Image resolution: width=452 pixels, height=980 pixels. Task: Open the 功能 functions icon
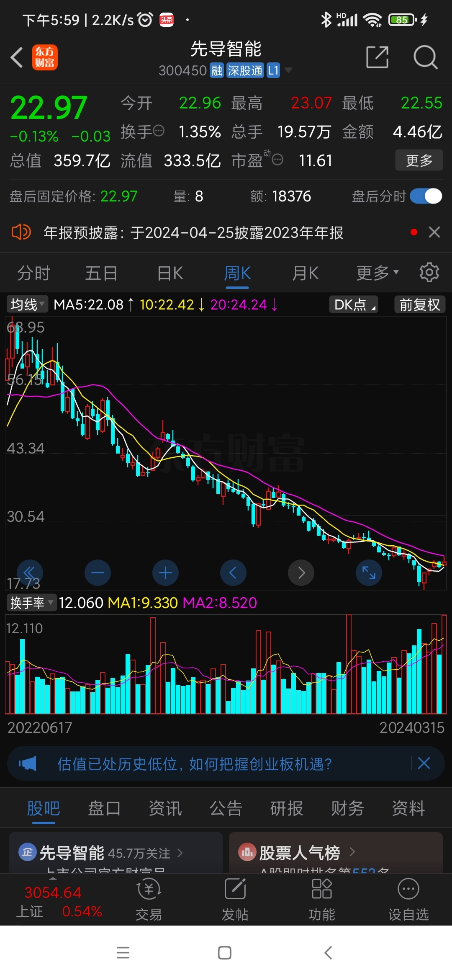tap(322, 888)
